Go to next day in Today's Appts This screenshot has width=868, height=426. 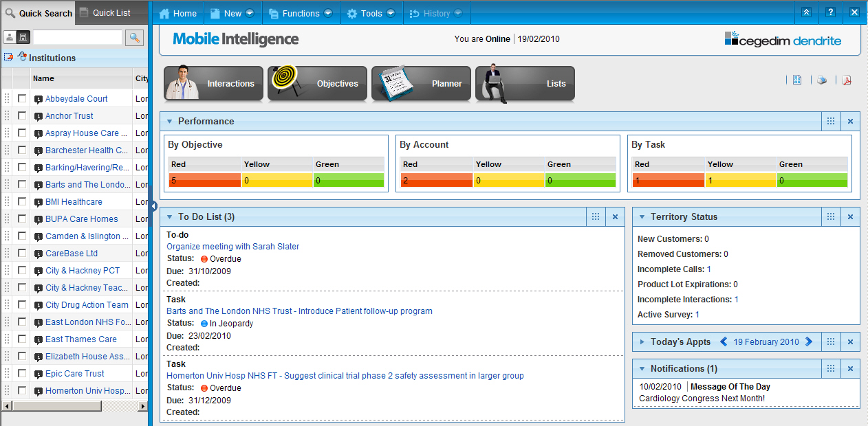pos(809,341)
